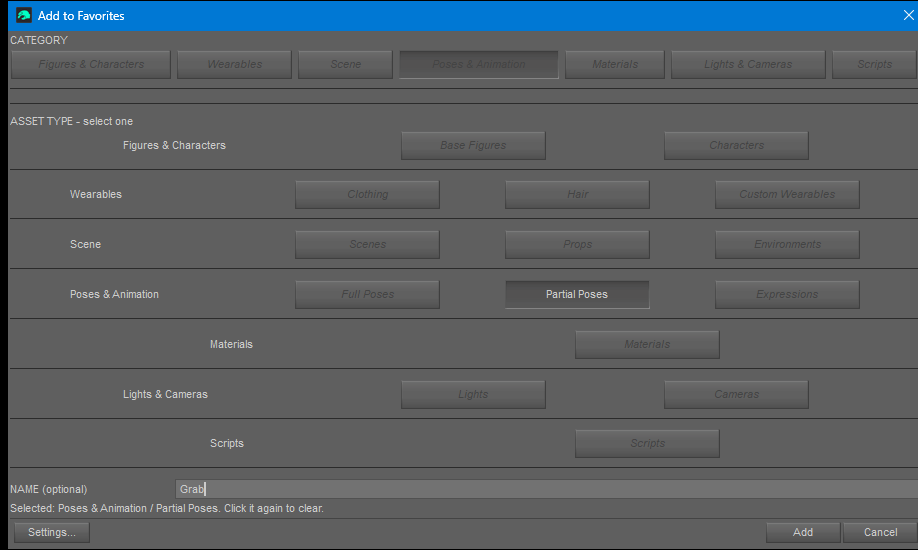
Task: Choose the Hair asset type
Action: coord(577,194)
